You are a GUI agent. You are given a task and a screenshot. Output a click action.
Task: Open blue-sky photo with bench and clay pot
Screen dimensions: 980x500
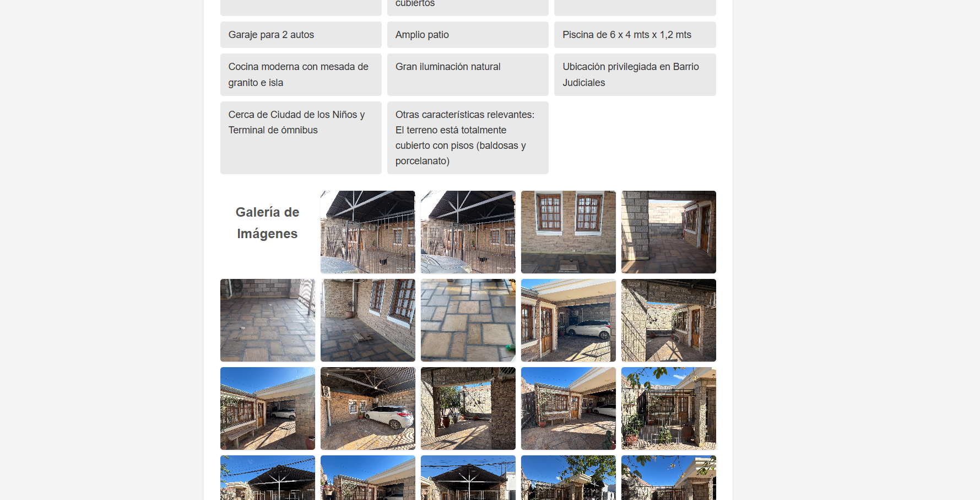267,408
